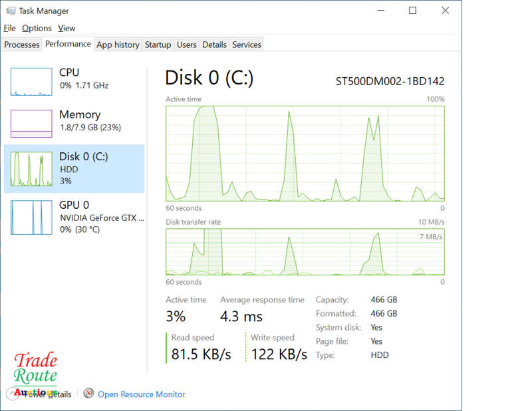Switch to the App history tab
This screenshot has height=411, width=532.
118,45
